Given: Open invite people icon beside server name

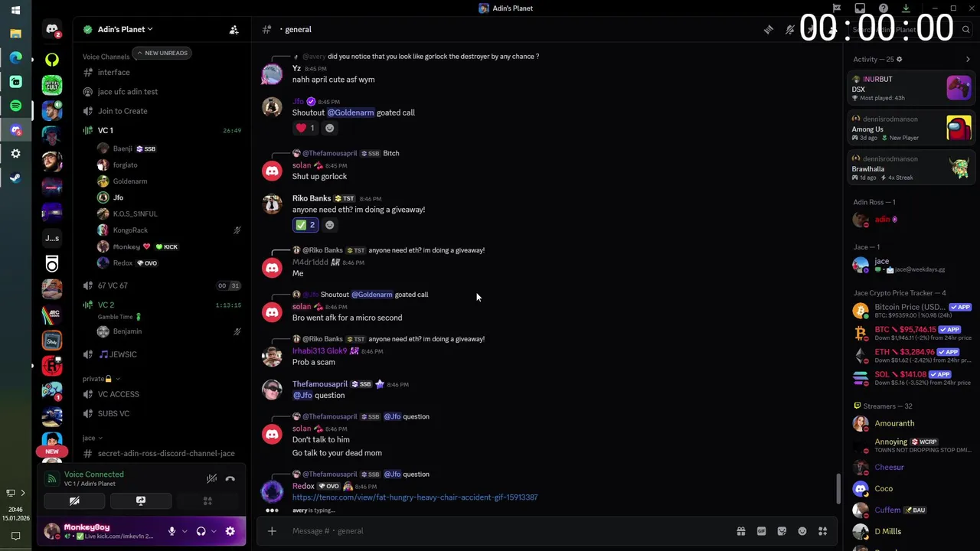Looking at the screenshot, I should (x=234, y=30).
